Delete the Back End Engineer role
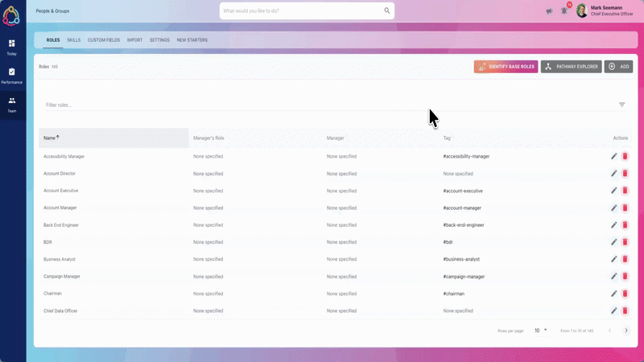 625,225
